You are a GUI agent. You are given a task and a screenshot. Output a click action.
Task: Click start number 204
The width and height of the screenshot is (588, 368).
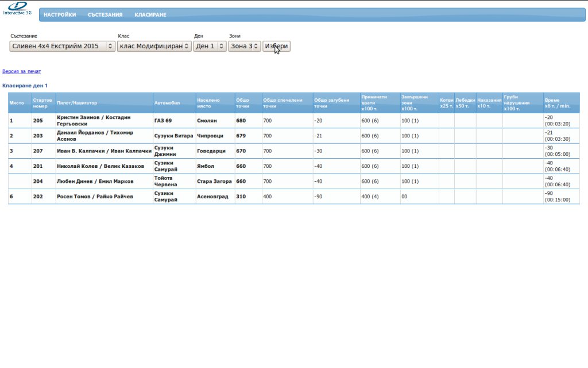click(38, 181)
